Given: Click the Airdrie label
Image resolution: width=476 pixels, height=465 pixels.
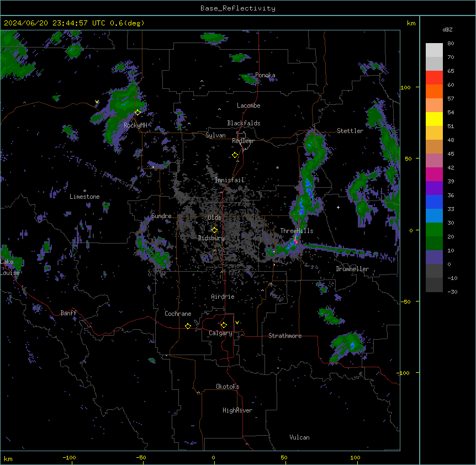Looking at the screenshot, I should [x=223, y=297].
